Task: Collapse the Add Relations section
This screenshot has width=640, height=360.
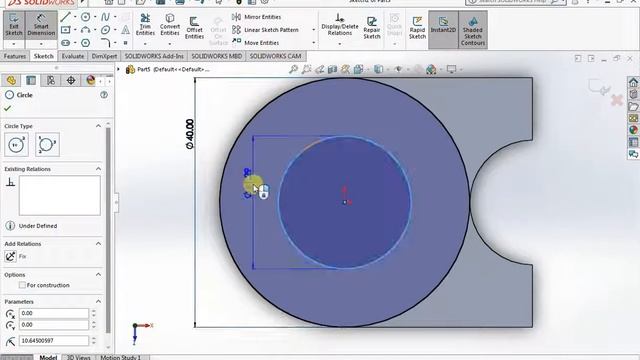Action: coord(98,243)
